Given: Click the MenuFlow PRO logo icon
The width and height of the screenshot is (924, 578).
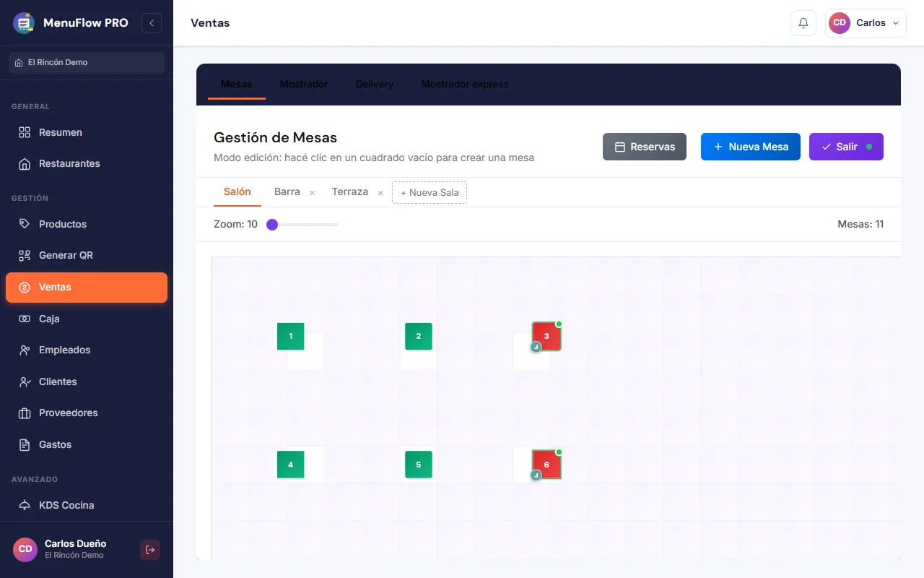Looking at the screenshot, I should 24,23.
